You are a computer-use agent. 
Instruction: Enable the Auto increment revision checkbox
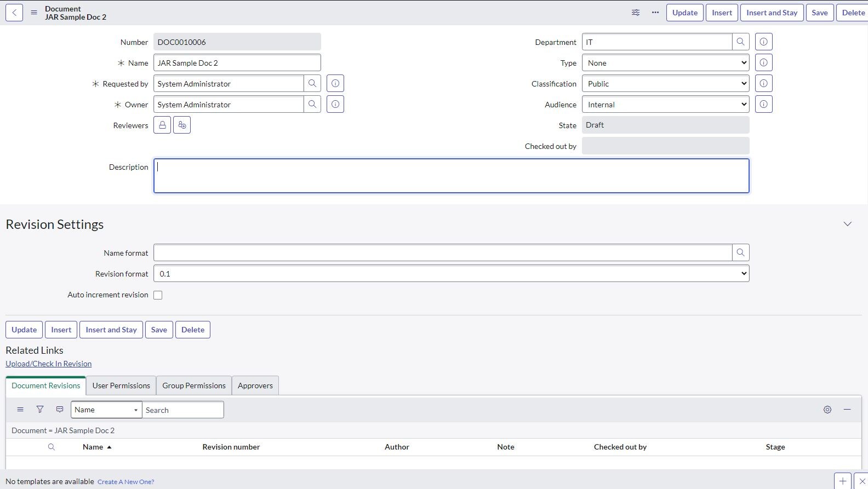click(158, 295)
